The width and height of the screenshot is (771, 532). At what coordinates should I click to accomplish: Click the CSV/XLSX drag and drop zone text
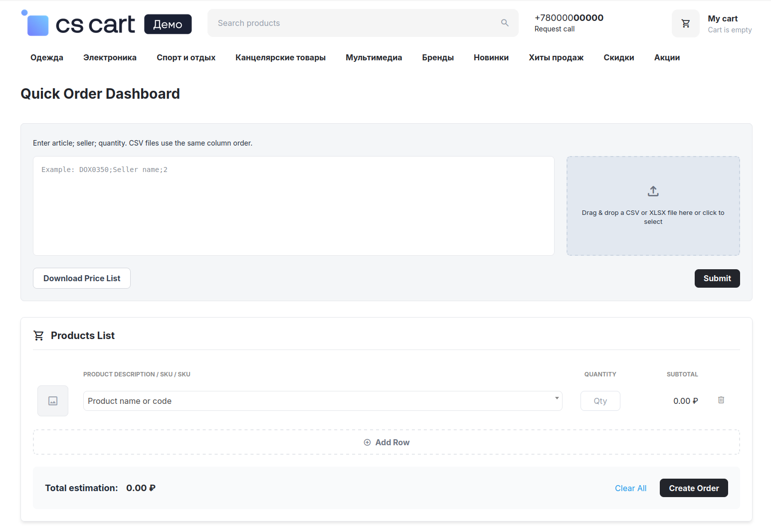point(653,217)
